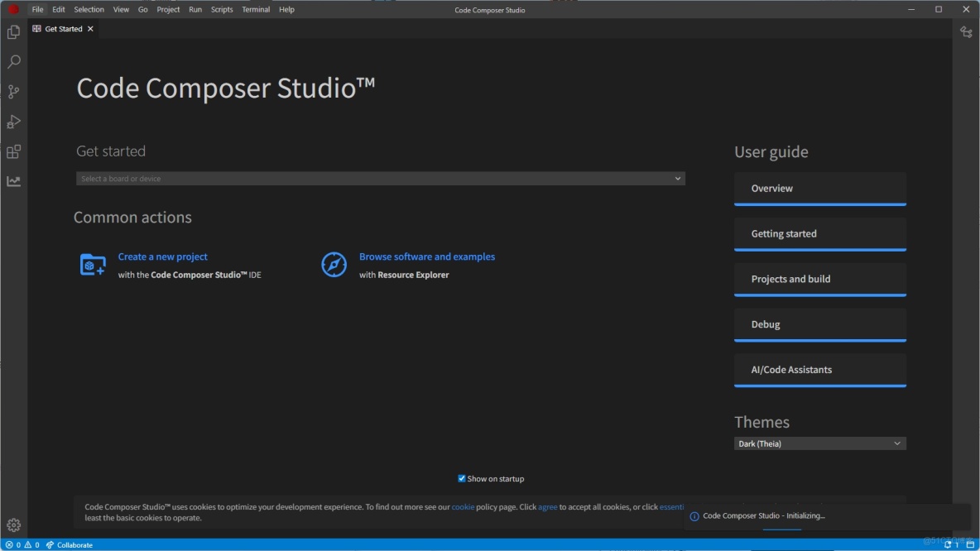Screen dimensions: 980x551
Task: Open the settings gear icon
Action: tap(13, 525)
